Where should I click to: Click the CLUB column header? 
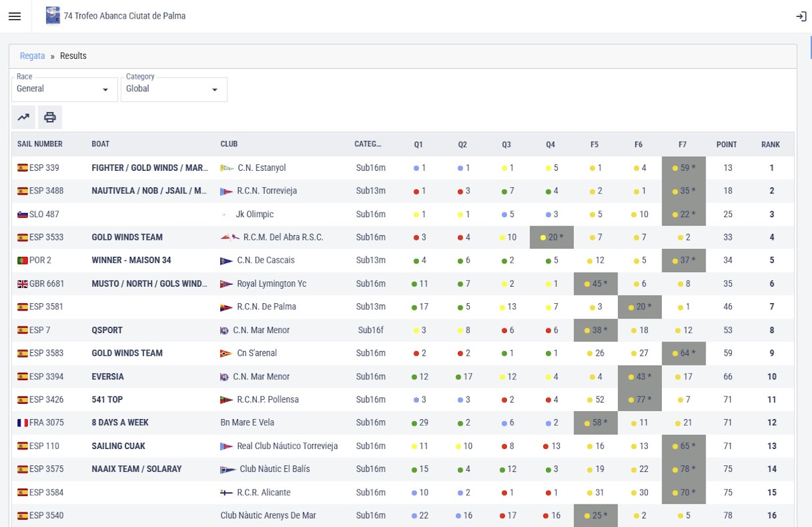pos(229,144)
